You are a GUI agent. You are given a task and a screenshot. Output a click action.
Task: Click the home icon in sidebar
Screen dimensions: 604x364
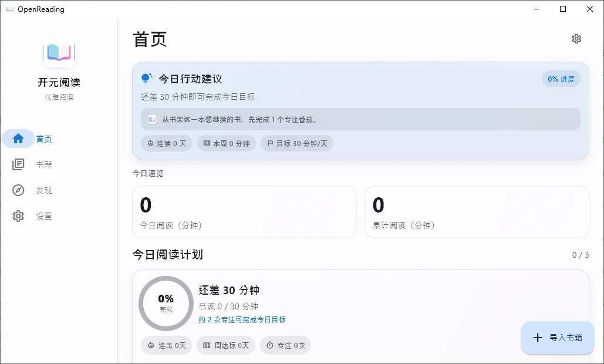tap(18, 139)
